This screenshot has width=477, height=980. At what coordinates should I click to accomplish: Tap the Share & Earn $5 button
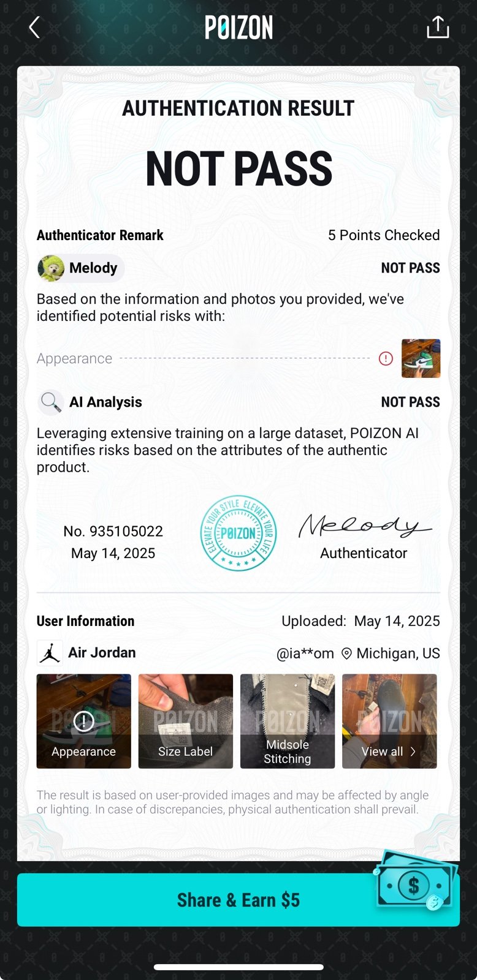pyautogui.click(x=238, y=900)
